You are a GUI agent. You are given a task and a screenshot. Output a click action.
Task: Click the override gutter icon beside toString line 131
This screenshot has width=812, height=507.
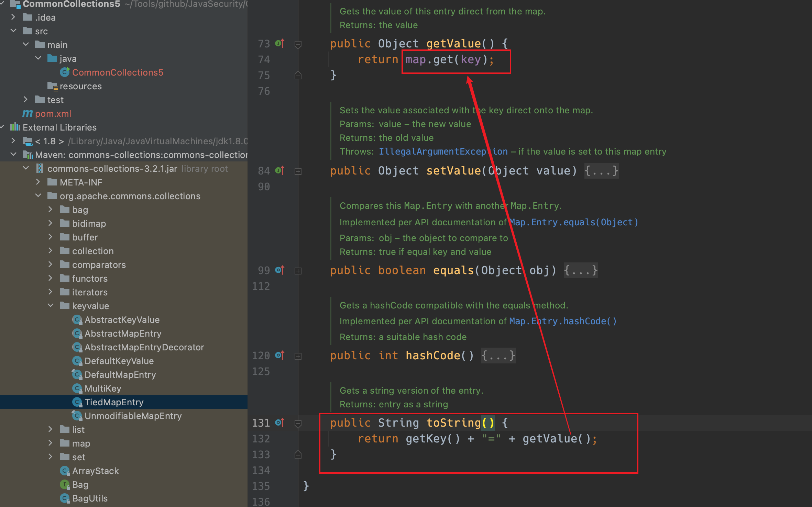point(280,423)
